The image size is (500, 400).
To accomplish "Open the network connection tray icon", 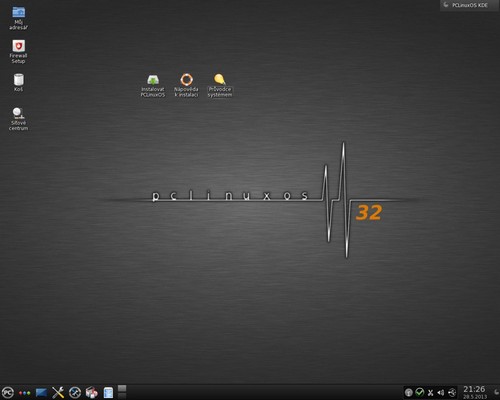I will [x=452, y=393].
